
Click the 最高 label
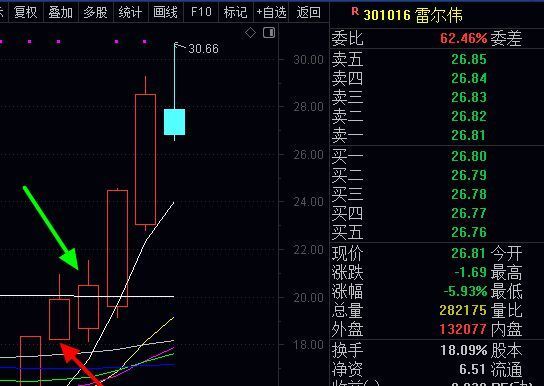pyautogui.click(x=506, y=273)
